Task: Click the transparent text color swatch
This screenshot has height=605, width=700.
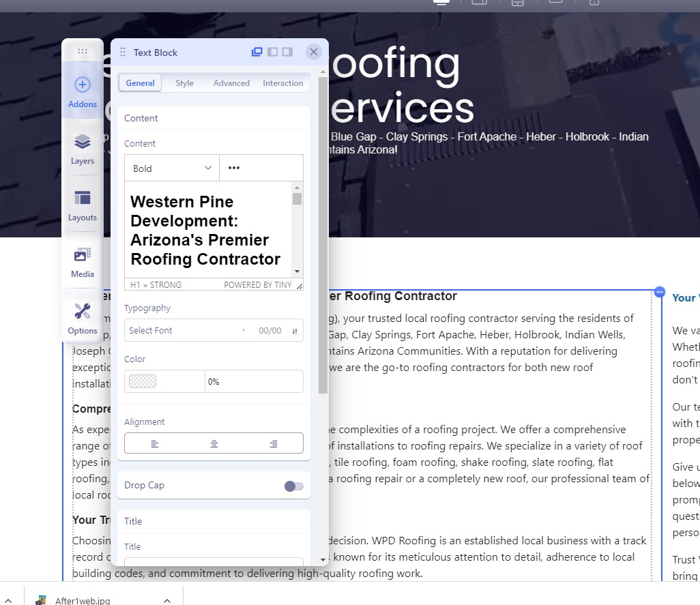Action: [143, 382]
